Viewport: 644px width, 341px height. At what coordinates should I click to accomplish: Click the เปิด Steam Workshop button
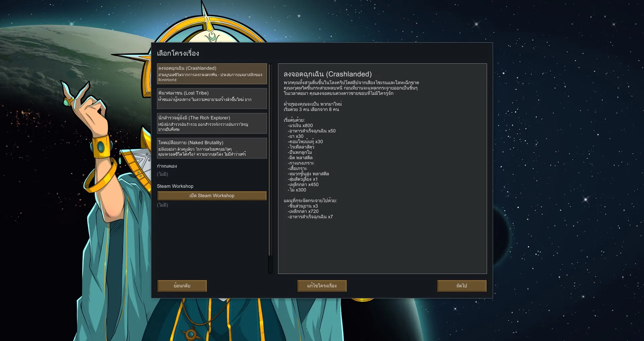click(x=212, y=196)
